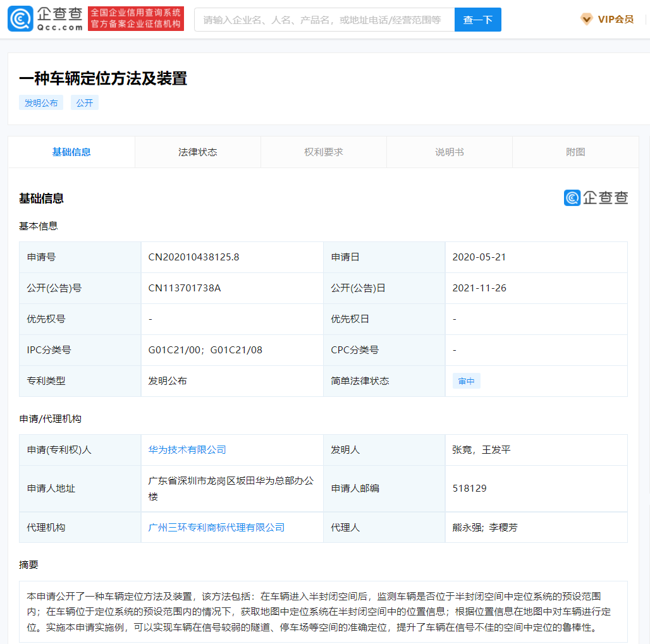The width and height of the screenshot is (650, 644).
Task: View the 附图 tab
Action: 575,152
